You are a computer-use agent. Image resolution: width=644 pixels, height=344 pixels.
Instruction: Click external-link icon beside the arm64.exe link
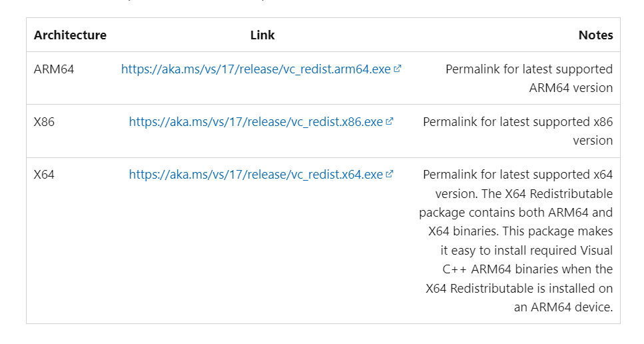tap(398, 69)
